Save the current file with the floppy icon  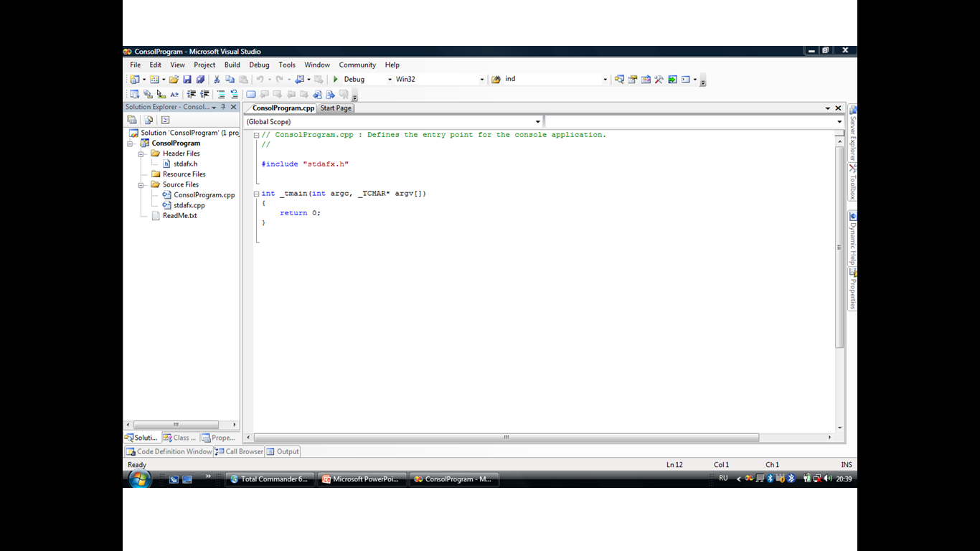(187, 80)
